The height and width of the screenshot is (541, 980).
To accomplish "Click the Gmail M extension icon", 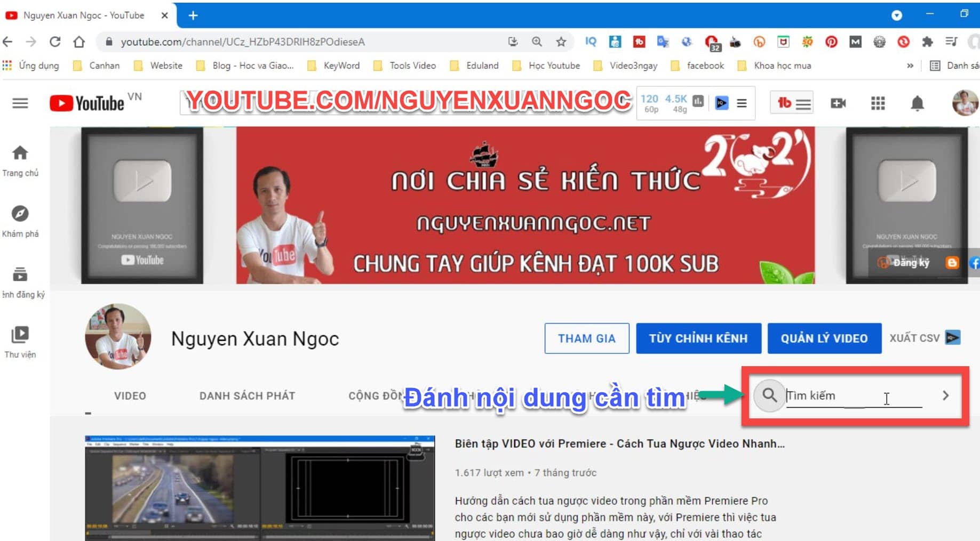I will coord(855,42).
